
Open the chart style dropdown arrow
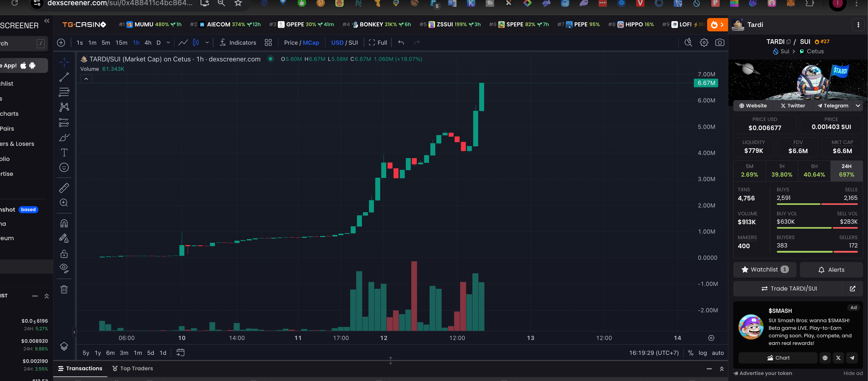point(207,43)
